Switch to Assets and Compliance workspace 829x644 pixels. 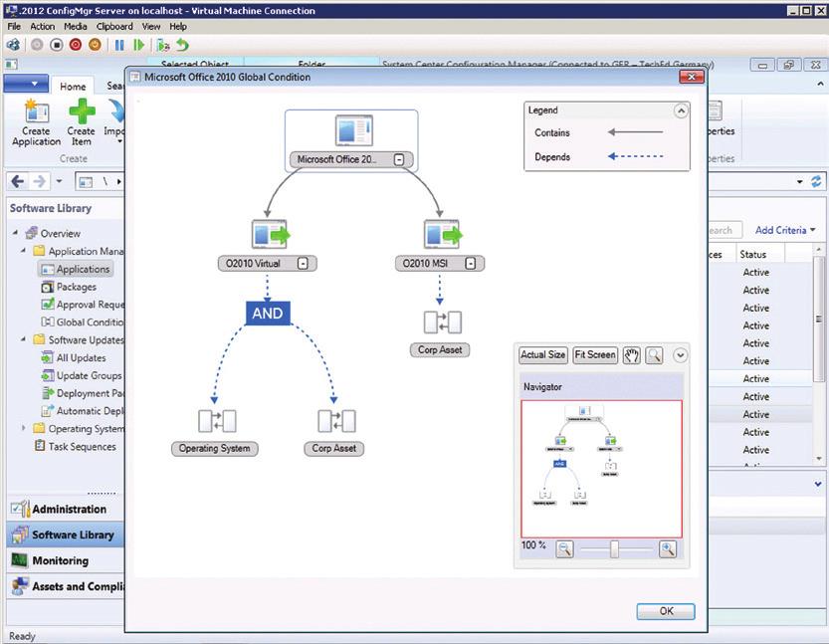[x=66, y=586]
